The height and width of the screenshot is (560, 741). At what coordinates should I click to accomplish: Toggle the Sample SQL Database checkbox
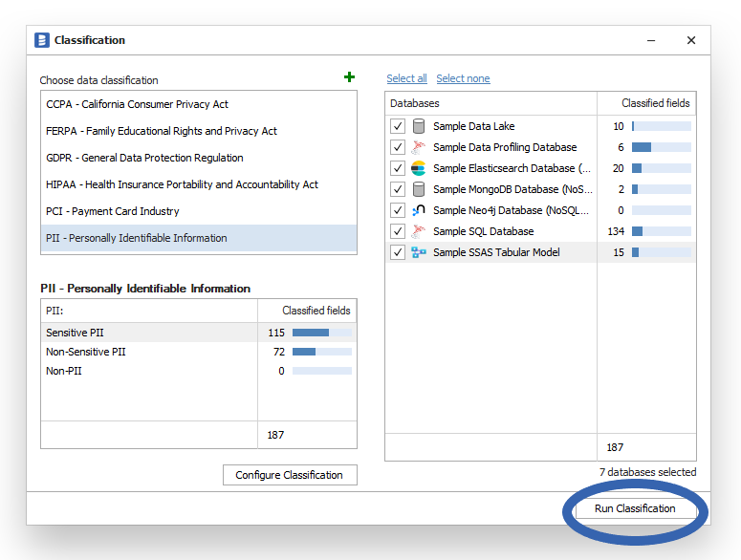[398, 231]
